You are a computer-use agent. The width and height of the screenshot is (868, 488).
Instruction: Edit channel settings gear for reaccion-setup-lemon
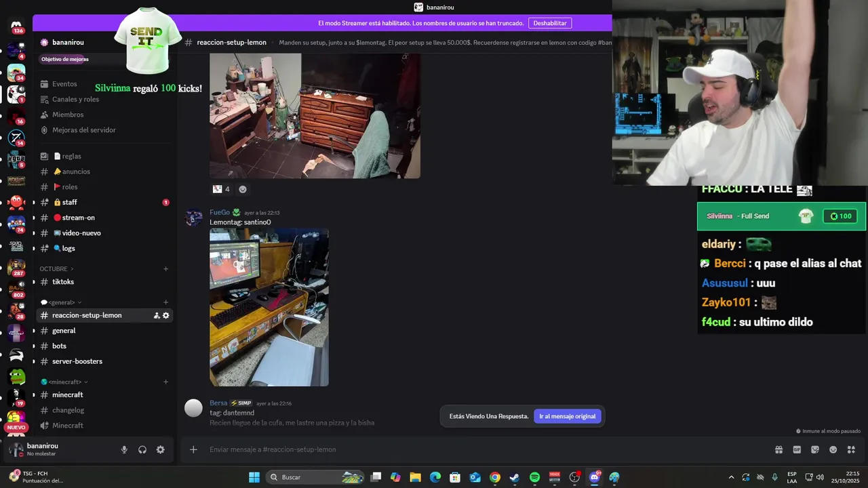pyautogui.click(x=165, y=315)
